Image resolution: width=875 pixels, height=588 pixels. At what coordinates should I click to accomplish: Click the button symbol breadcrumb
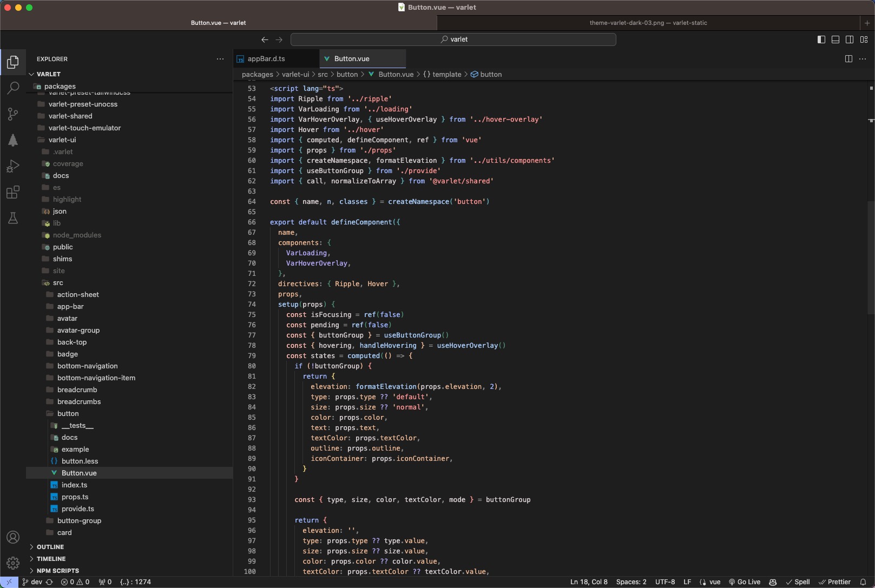click(x=486, y=75)
